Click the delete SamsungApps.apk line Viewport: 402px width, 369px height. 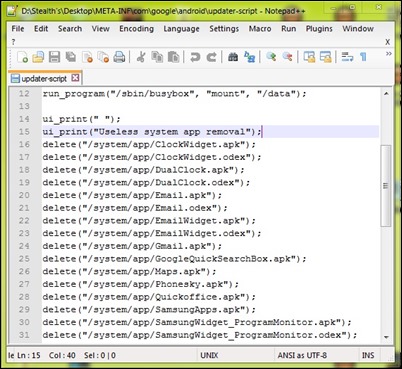pyautogui.click(x=149, y=309)
